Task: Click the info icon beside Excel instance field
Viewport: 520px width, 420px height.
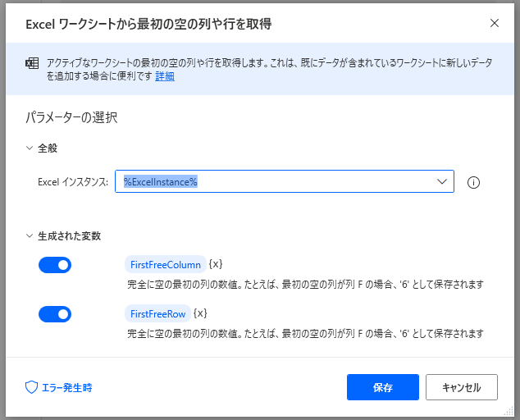Action: (473, 182)
